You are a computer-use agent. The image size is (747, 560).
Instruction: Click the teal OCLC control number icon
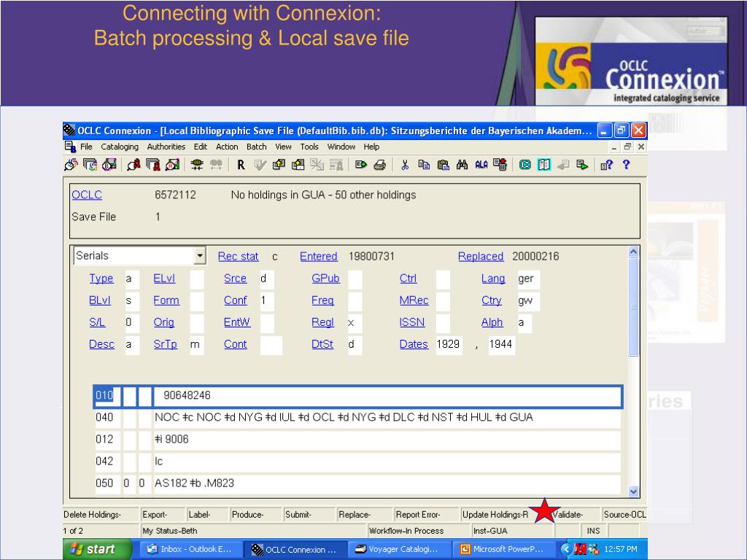tap(525, 165)
